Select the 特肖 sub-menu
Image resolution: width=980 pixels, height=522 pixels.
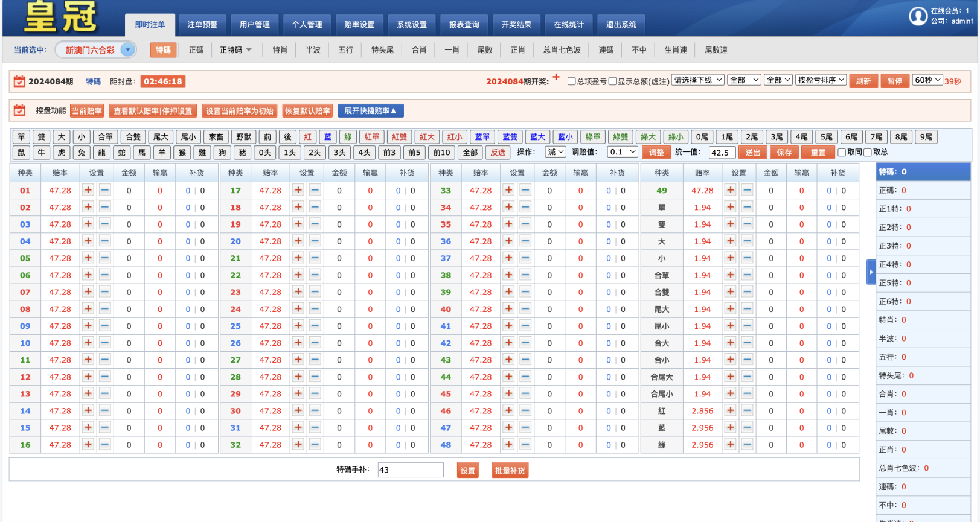(280, 50)
